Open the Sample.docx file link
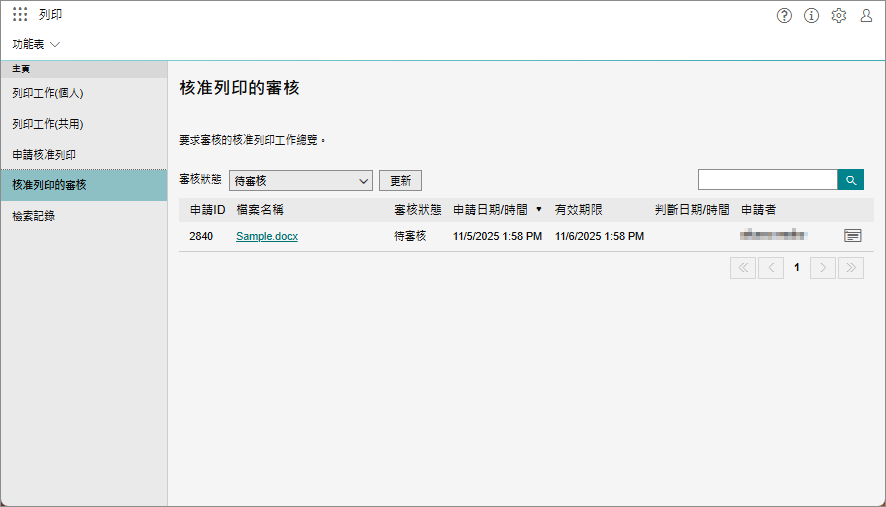Viewport: 886px width, 507px height. (x=267, y=237)
